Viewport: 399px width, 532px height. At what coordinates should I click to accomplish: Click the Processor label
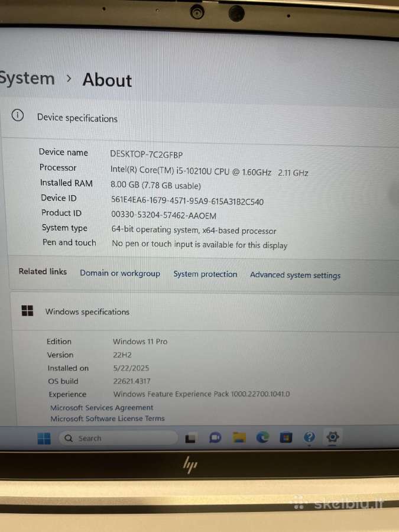pos(58,167)
